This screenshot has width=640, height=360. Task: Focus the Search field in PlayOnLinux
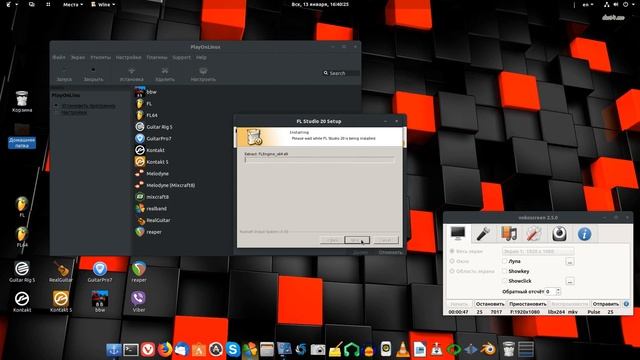coord(341,73)
